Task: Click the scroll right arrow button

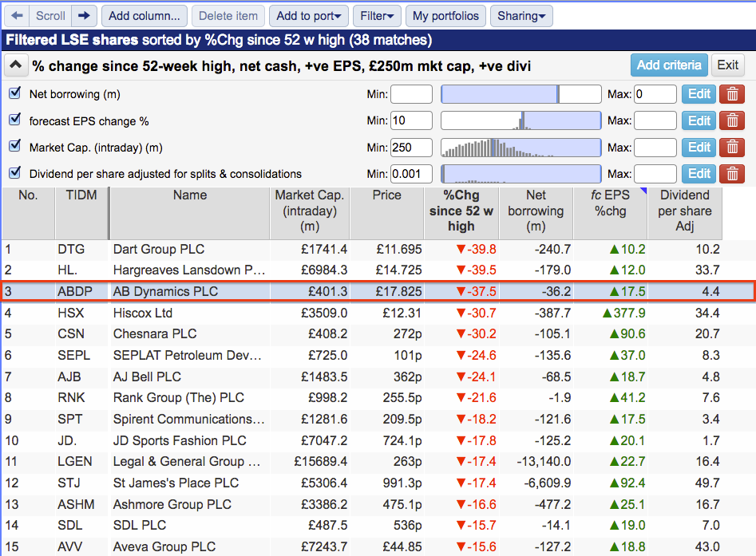Action: click(84, 16)
